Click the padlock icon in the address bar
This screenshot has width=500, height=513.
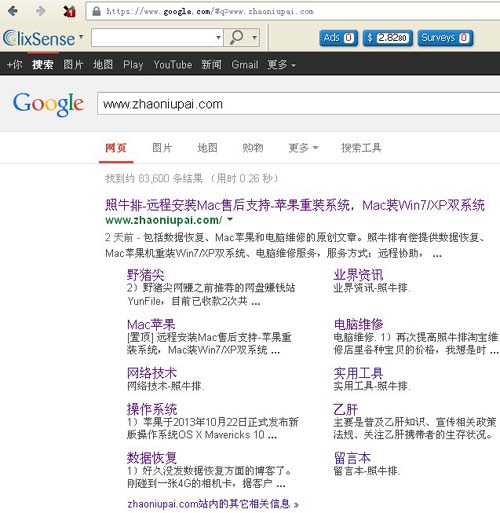tap(96, 12)
